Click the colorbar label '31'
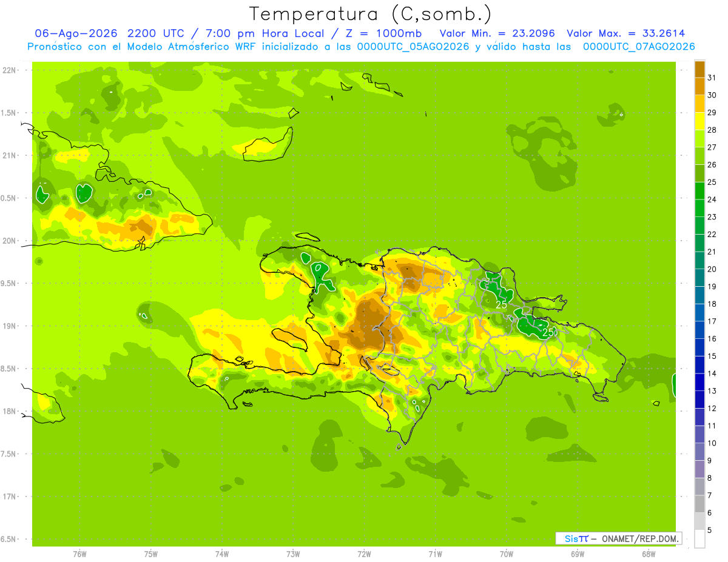This screenshot has width=728, height=562. click(712, 78)
